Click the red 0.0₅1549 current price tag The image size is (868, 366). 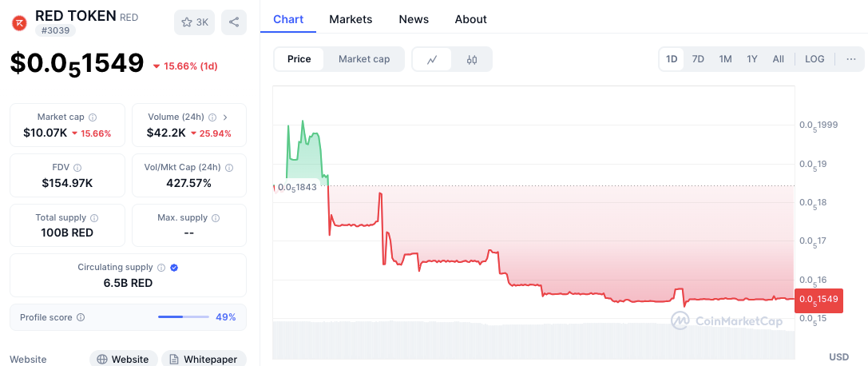coord(818,300)
